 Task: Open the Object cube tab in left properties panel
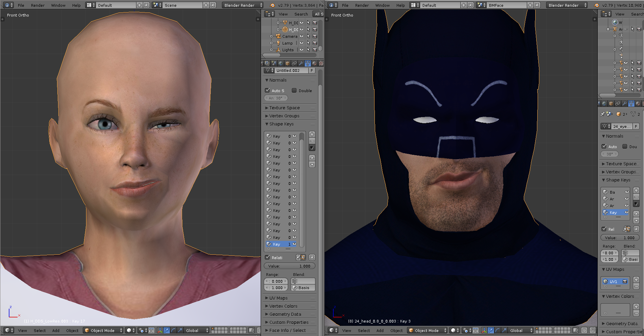287,63
